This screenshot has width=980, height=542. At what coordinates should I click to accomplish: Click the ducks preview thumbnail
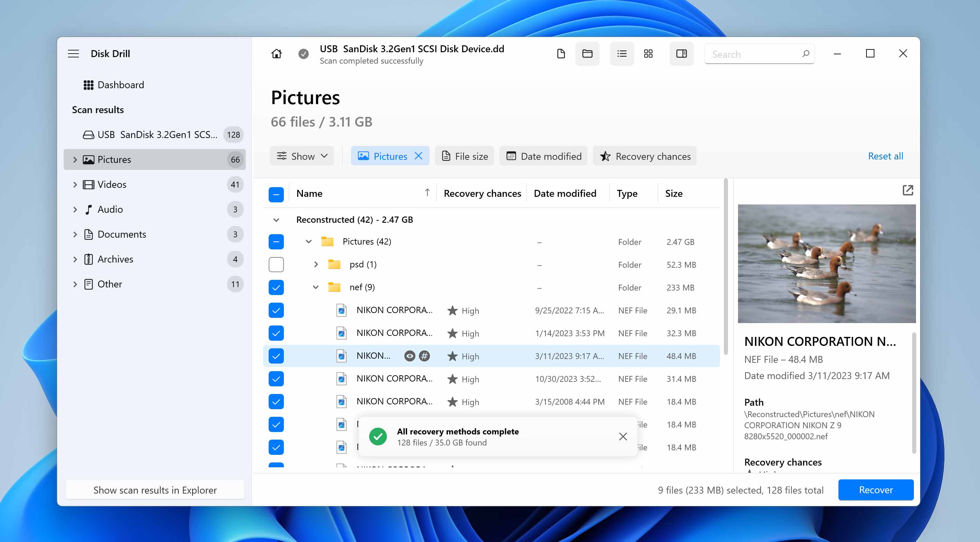[827, 264]
